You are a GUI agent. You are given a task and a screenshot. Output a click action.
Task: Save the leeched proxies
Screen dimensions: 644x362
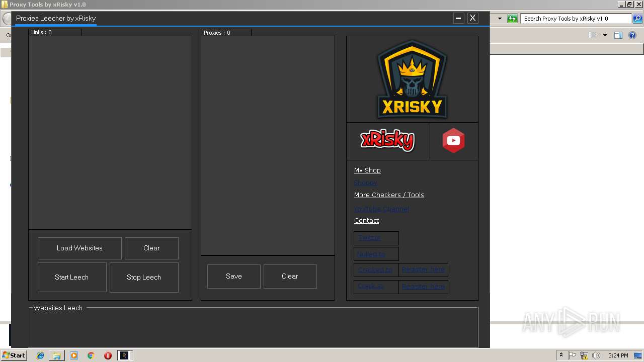pyautogui.click(x=234, y=277)
